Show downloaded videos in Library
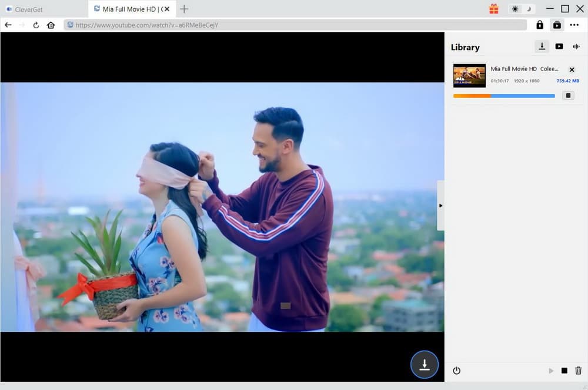 point(559,46)
